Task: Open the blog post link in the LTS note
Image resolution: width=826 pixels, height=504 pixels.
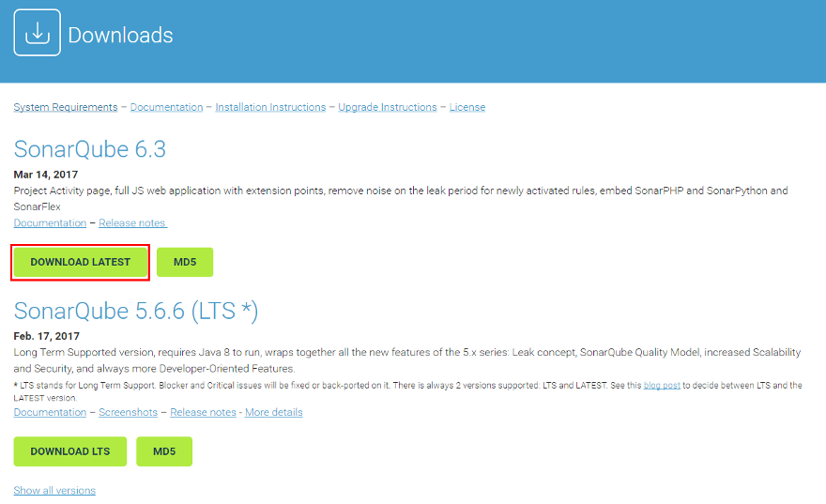Action: [x=662, y=386]
